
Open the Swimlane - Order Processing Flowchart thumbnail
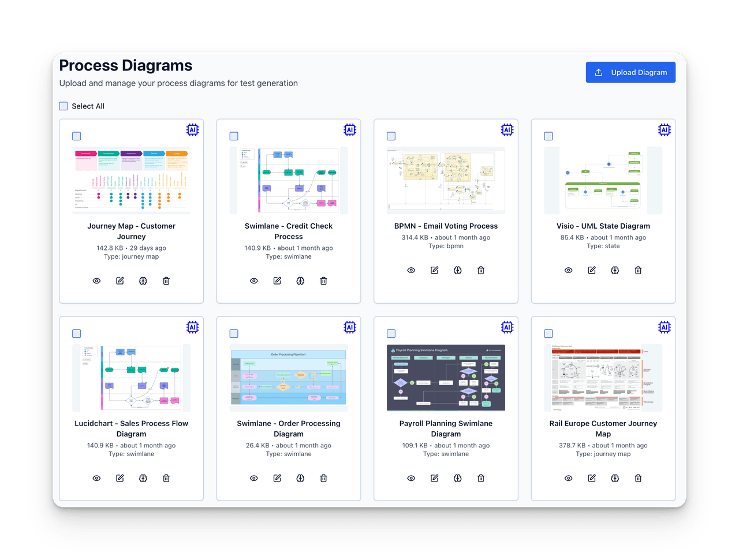pos(289,377)
